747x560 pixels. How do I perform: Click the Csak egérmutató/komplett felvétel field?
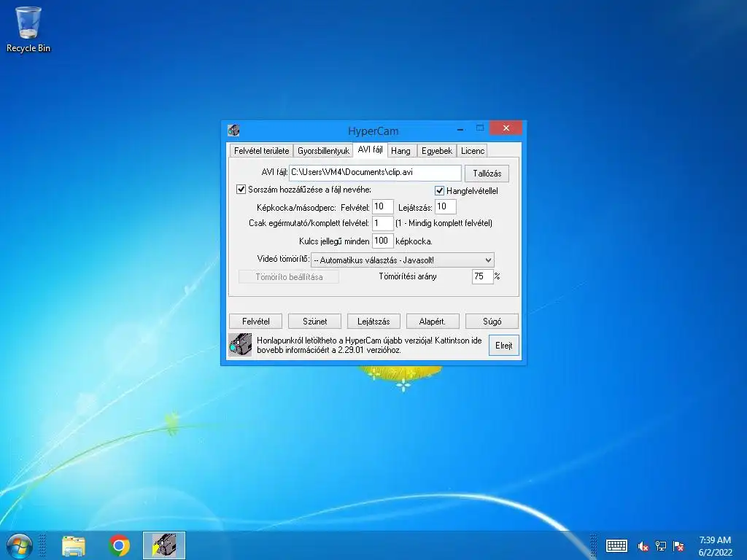pyautogui.click(x=382, y=223)
